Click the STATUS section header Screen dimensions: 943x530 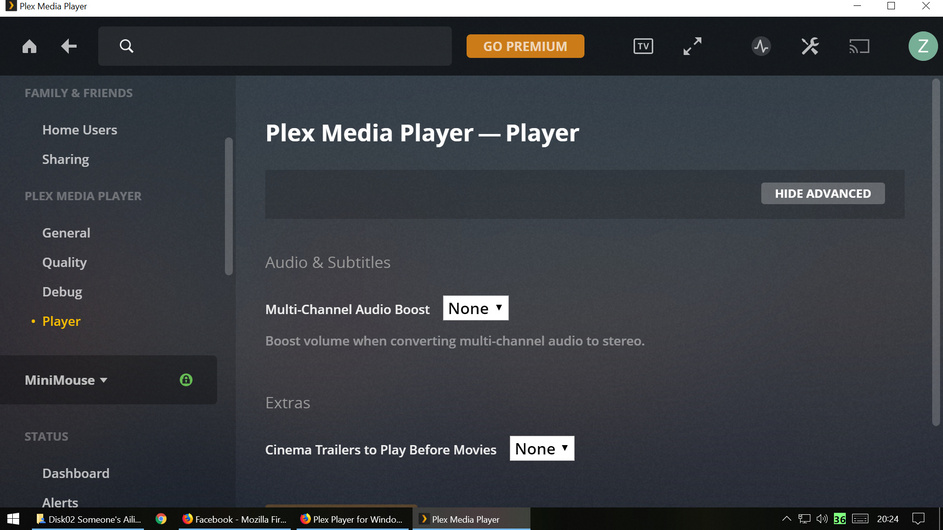pyautogui.click(x=46, y=437)
